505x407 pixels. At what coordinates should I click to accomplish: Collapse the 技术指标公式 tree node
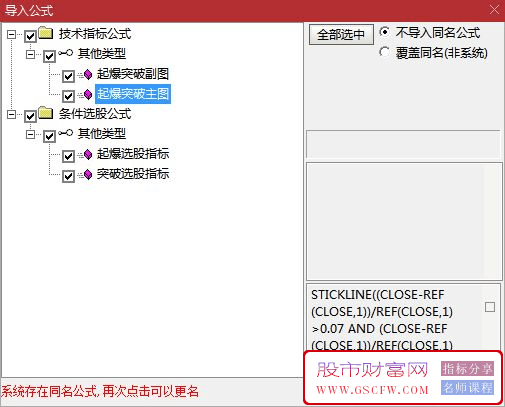(x=11, y=34)
